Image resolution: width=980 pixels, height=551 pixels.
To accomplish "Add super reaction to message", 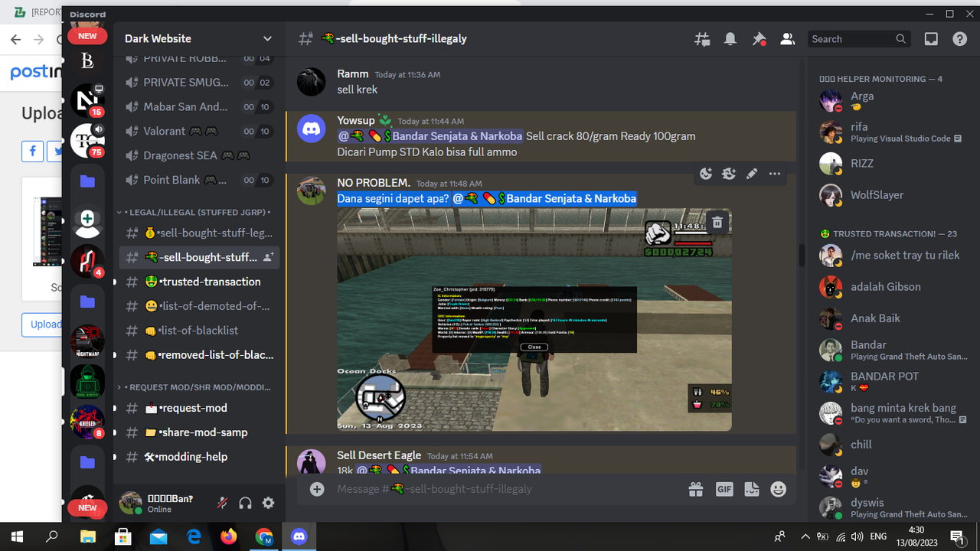I will [x=729, y=174].
